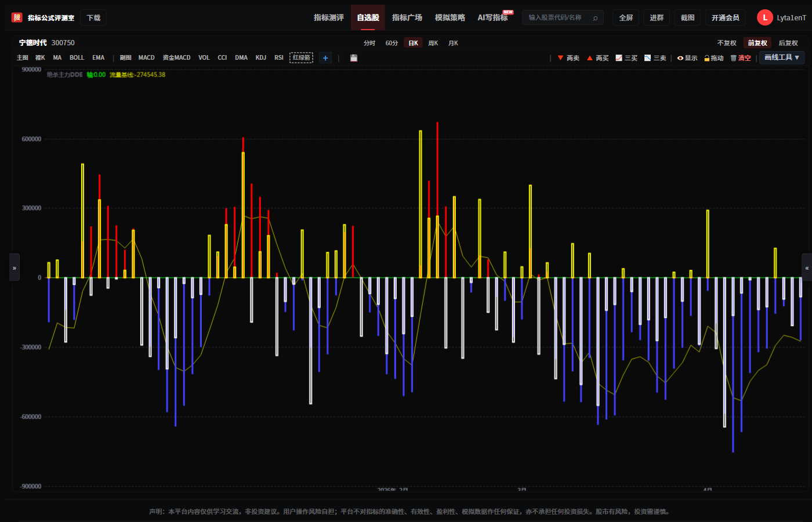812x522 pixels.
Task: Select the VOL indicator
Action: tap(204, 58)
